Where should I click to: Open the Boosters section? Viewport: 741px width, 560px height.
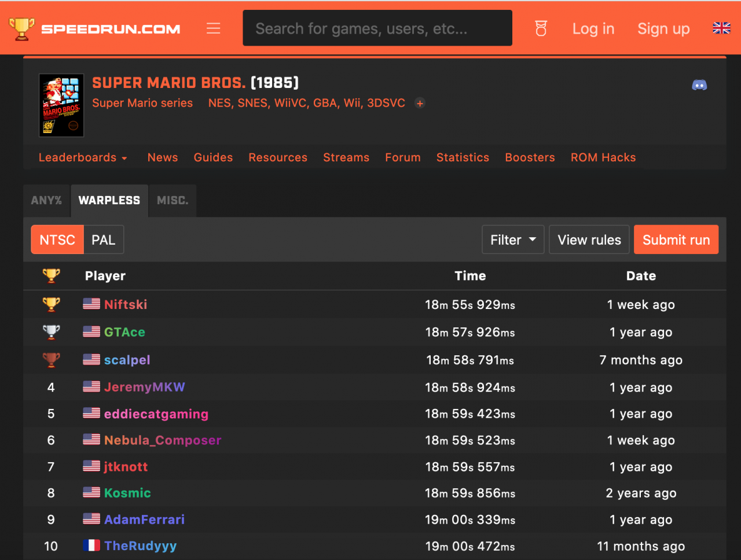(x=530, y=157)
